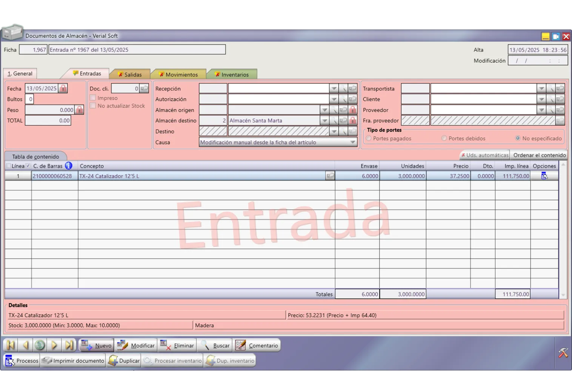Click the Transportista search magnifier icon
572x392 pixels.
click(x=550, y=89)
